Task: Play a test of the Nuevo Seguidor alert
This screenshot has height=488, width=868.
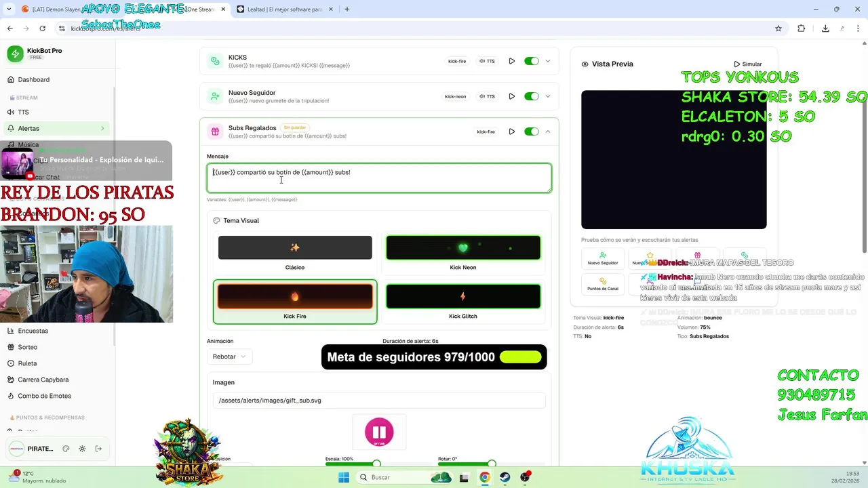Action: tap(512, 96)
